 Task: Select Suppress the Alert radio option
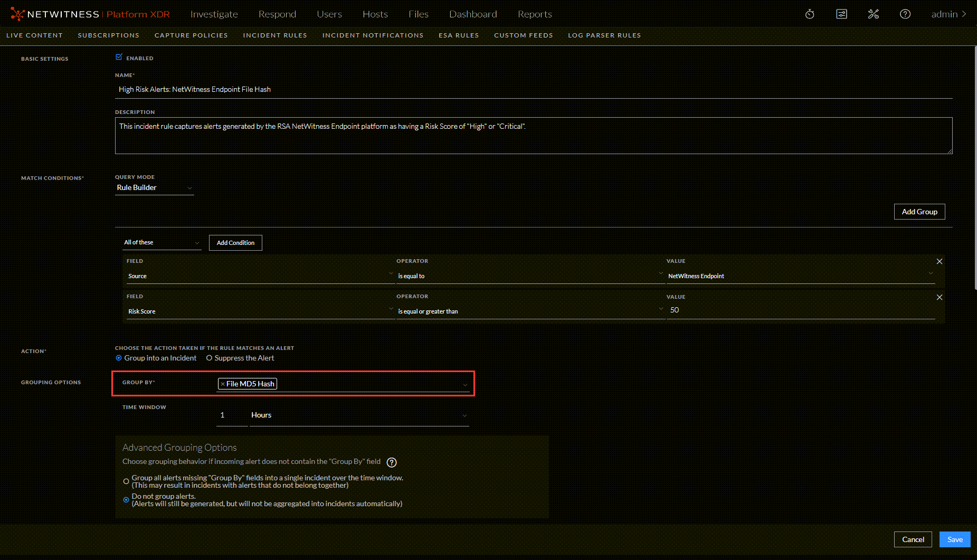pos(209,358)
